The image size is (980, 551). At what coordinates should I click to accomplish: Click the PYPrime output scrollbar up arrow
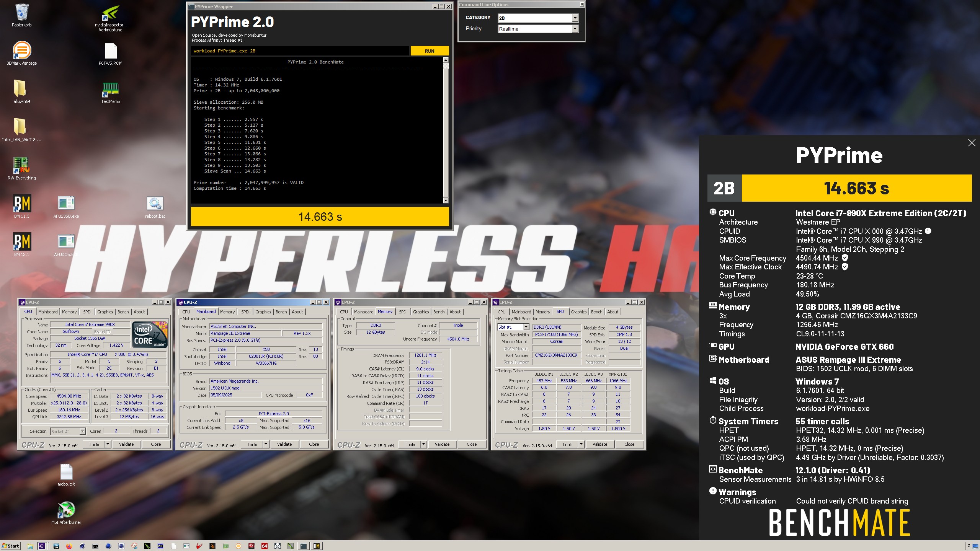[x=446, y=60]
